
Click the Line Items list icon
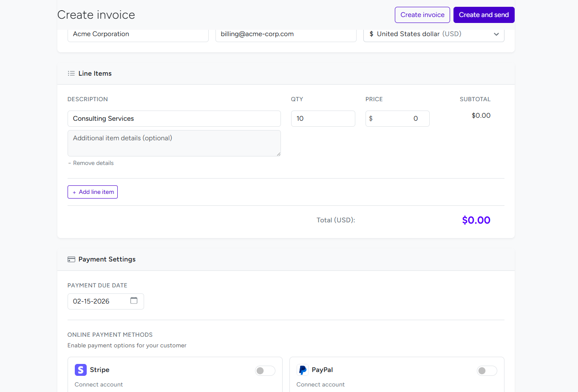tap(71, 73)
